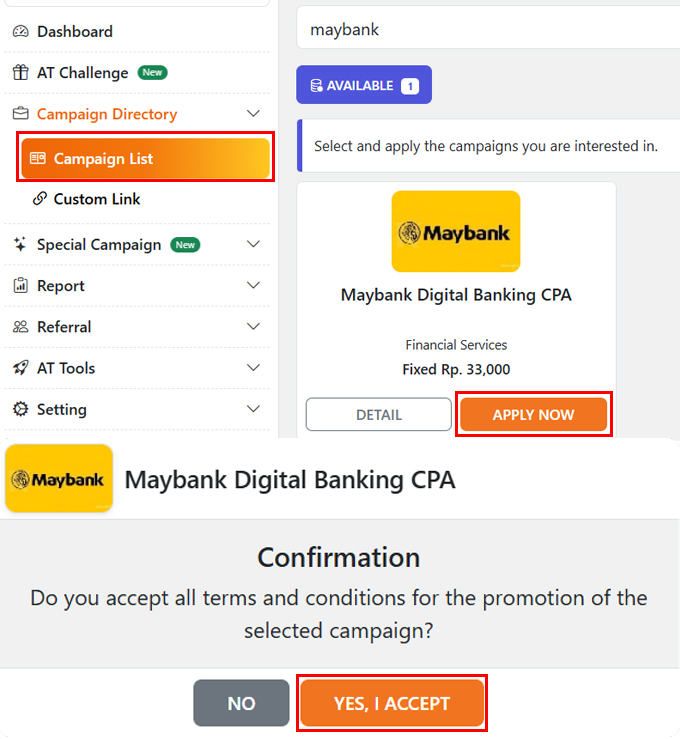Click the Referral people icon
This screenshot has width=680, height=739.
[20, 327]
